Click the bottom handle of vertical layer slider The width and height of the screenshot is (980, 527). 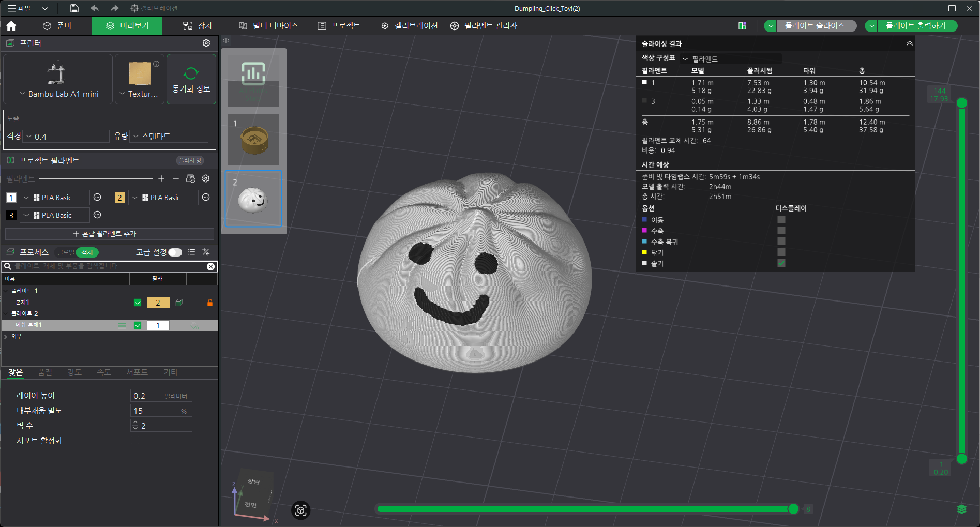(962, 458)
